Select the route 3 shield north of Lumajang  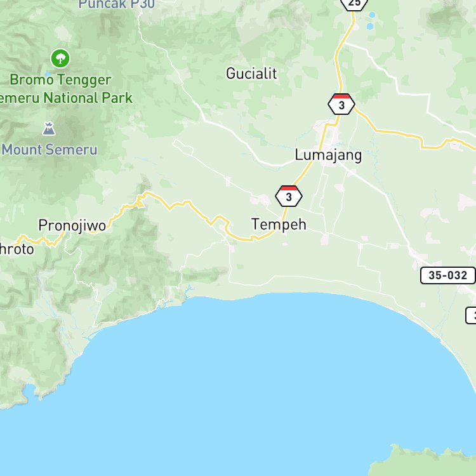point(341,104)
